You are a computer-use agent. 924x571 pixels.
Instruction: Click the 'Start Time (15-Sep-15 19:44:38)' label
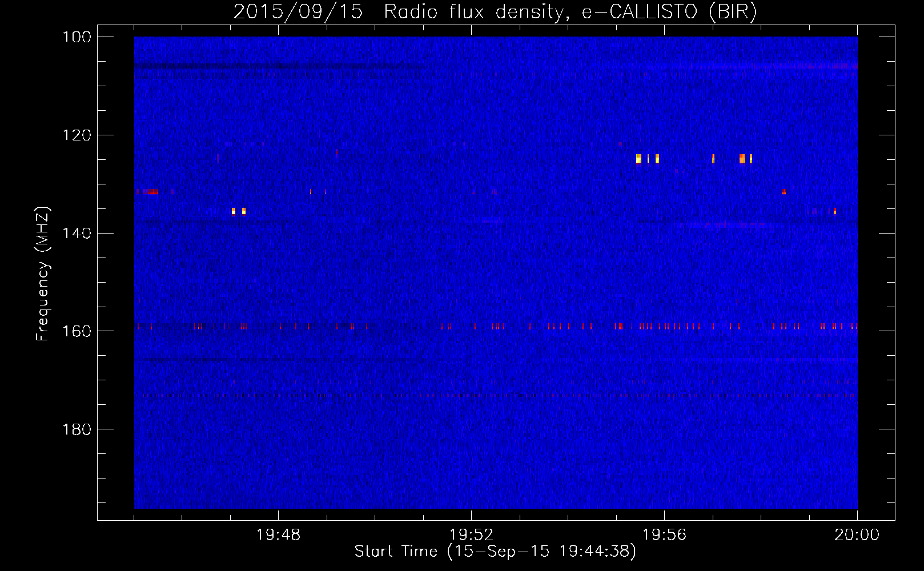(495, 552)
